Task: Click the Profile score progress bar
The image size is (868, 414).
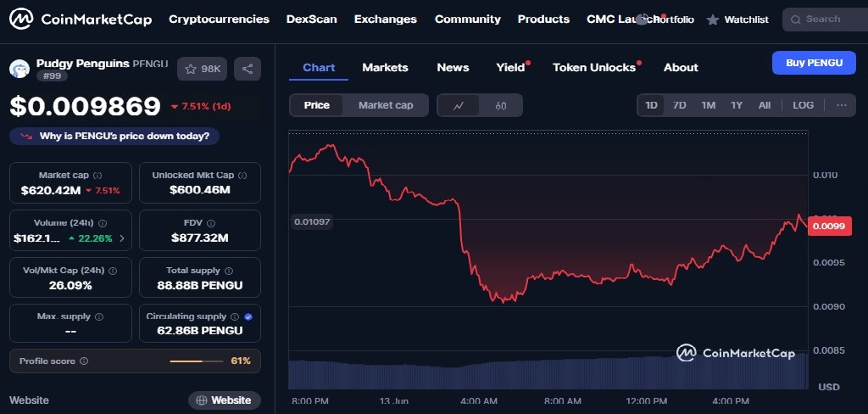Action: (196, 361)
